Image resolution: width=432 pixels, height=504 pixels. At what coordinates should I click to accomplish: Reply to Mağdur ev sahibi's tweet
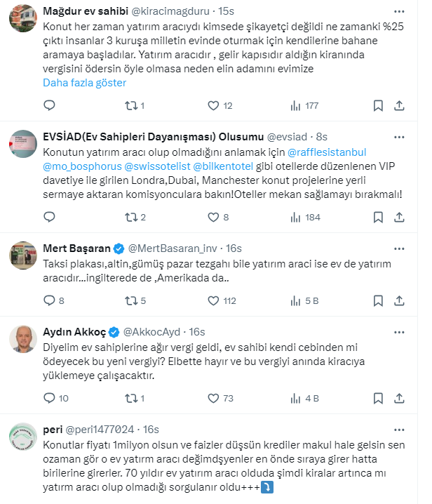pos(49,106)
